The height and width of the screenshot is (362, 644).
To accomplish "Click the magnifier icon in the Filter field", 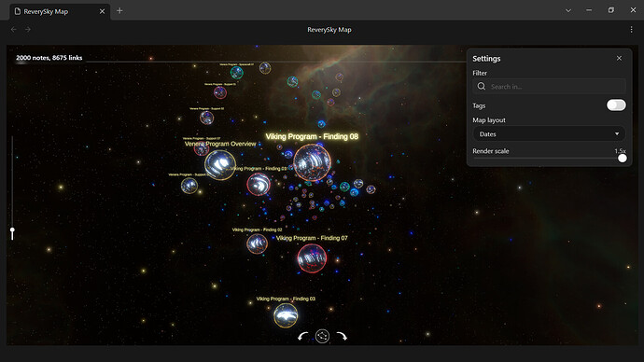I will 482,86.
